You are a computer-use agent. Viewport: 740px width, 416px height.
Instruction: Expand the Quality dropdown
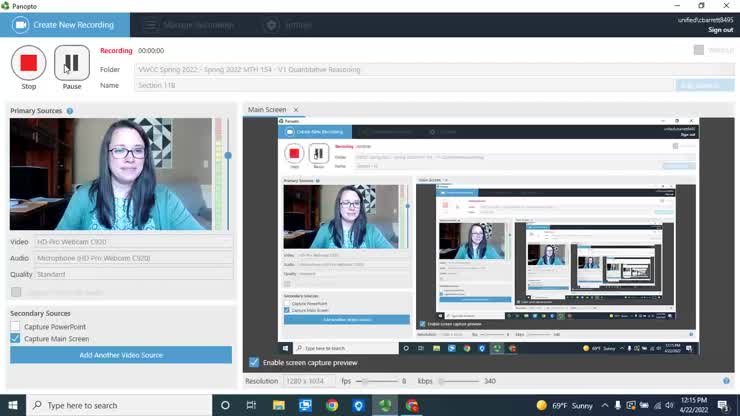tap(134, 274)
